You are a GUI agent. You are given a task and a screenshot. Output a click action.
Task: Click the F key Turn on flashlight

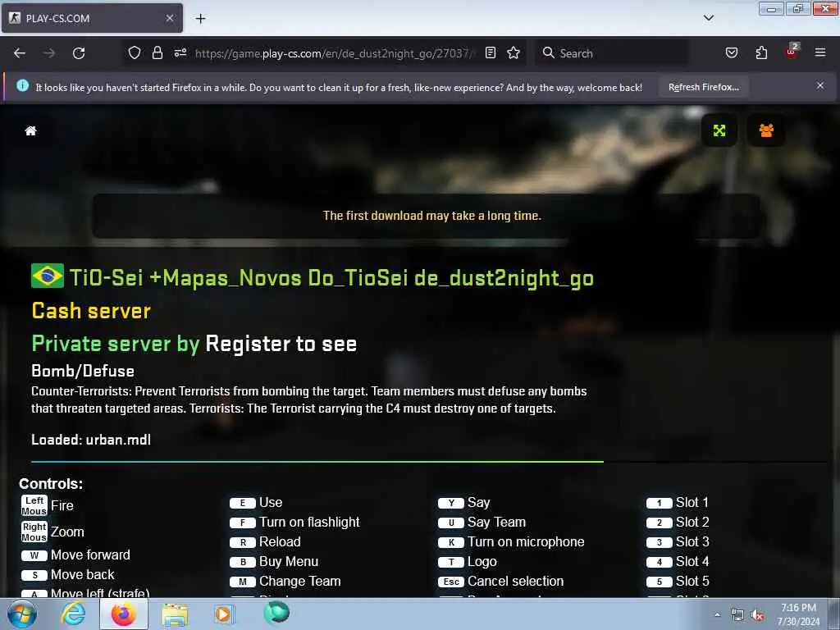point(243,523)
